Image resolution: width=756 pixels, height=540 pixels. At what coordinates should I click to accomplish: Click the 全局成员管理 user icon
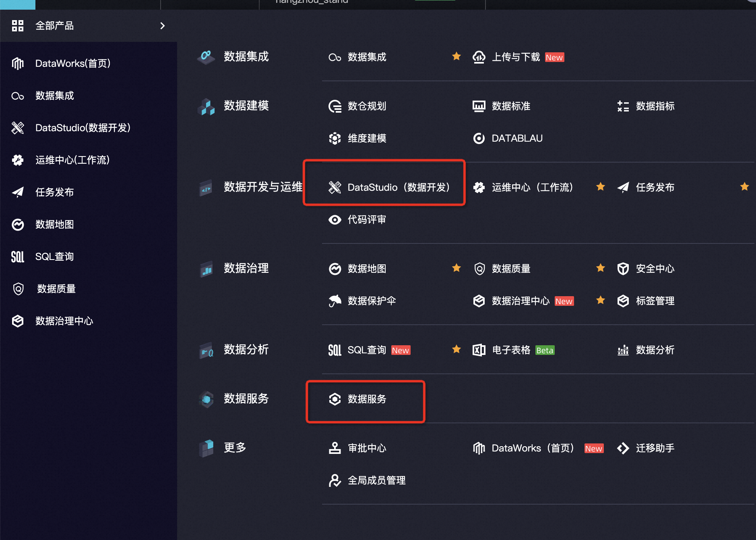tap(335, 480)
